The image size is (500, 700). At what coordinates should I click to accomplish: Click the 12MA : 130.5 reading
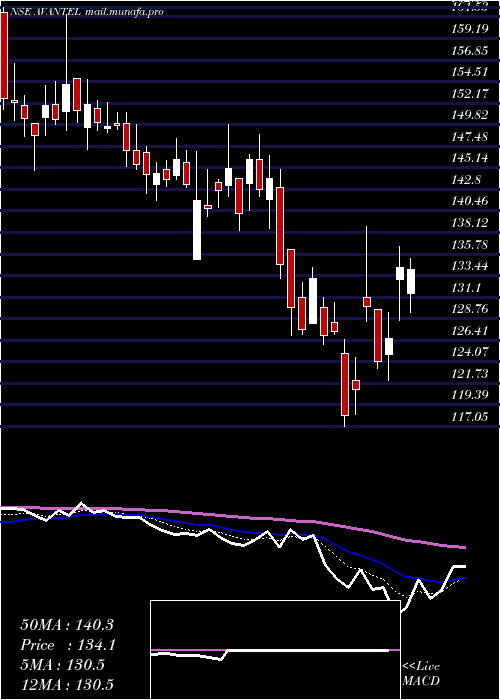coord(67,685)
